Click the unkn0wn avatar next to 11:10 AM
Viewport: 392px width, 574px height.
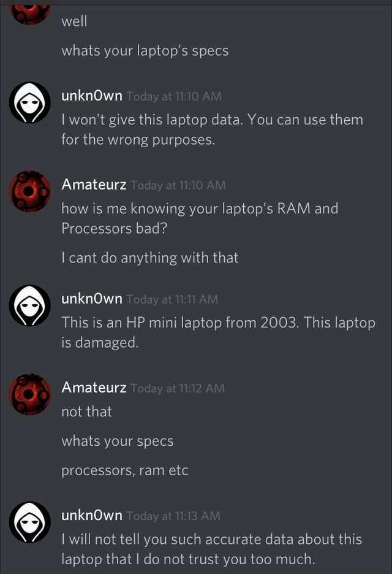pos(29,102)
